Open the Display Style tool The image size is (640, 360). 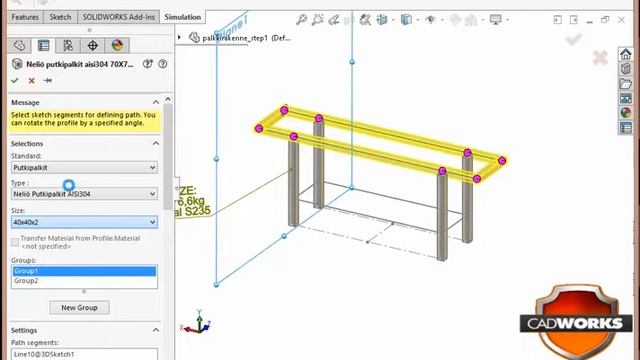point(406,19)
